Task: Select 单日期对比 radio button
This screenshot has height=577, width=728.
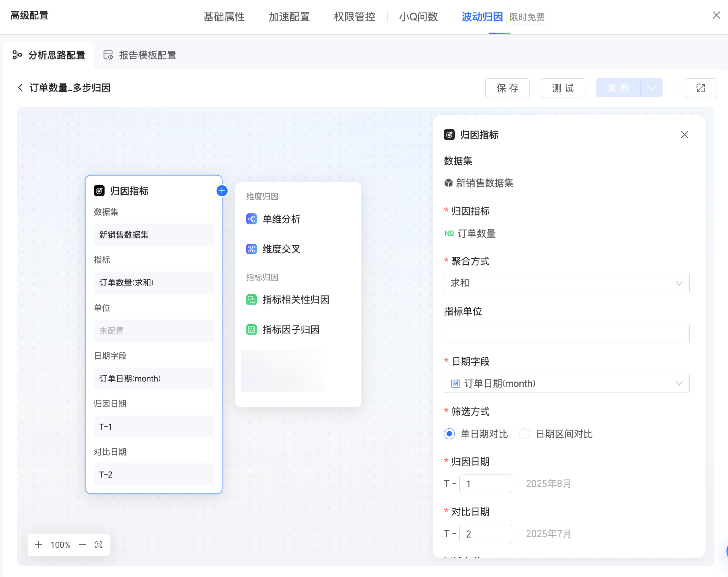Action: click(449, 434)
